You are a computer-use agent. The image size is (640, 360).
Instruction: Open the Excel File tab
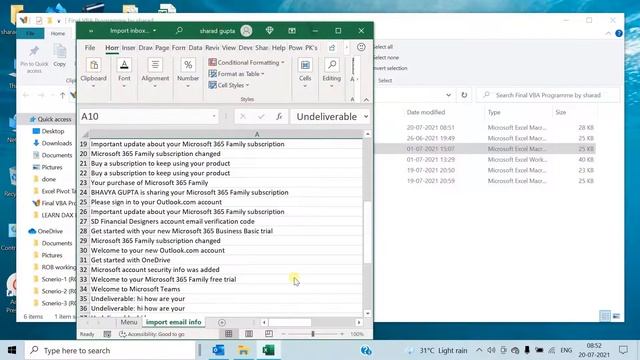pos(90,48)
